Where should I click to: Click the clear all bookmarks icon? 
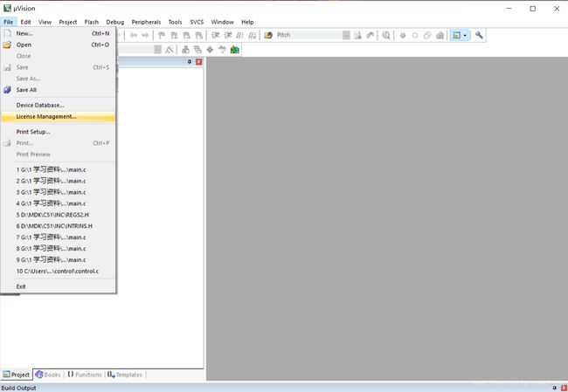(199, 35)
